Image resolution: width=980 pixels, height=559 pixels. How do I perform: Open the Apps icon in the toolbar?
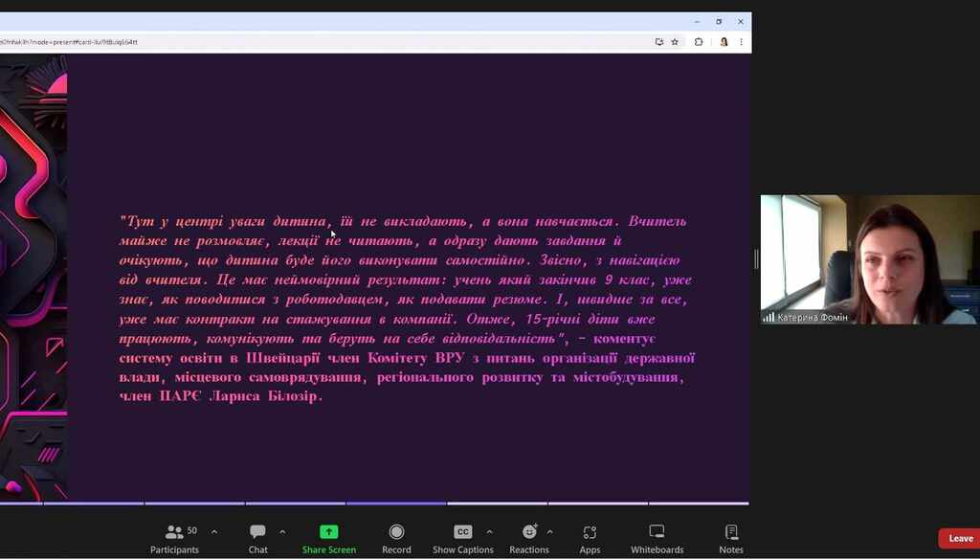[x=590, y=533]
